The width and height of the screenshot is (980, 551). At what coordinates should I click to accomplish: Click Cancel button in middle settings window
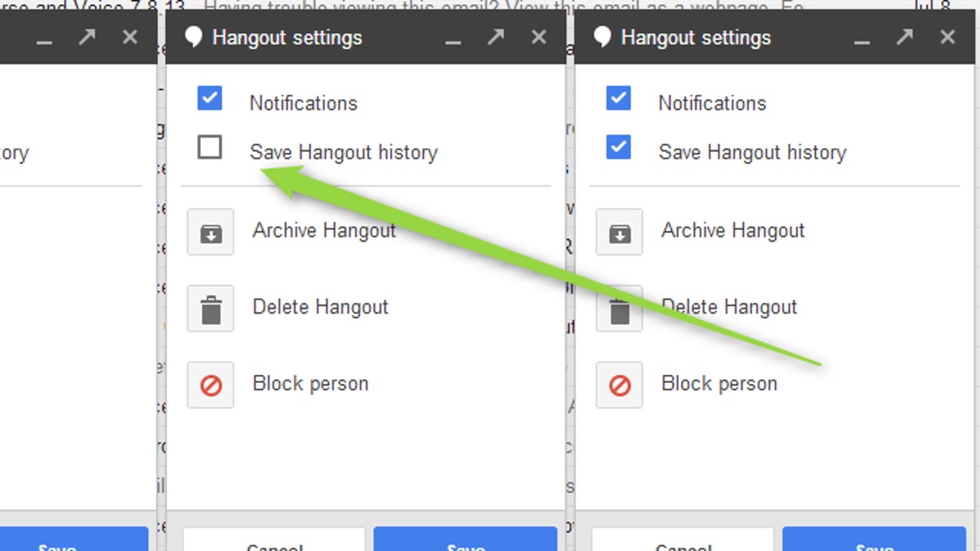[274, 540]
